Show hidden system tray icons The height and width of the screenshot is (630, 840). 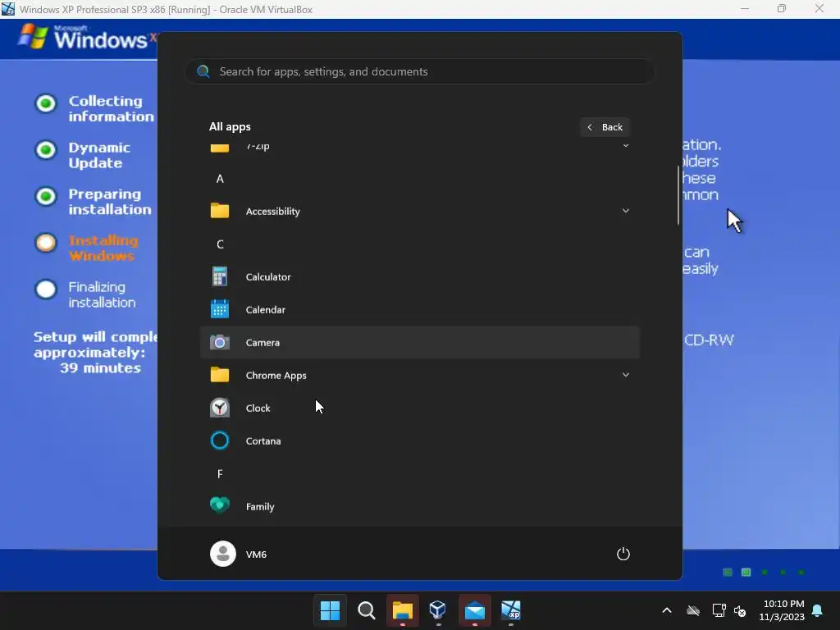coord(667,610)
